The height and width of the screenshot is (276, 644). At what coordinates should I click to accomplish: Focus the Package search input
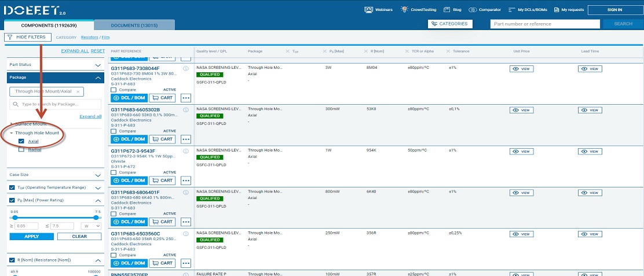[56, 104]
